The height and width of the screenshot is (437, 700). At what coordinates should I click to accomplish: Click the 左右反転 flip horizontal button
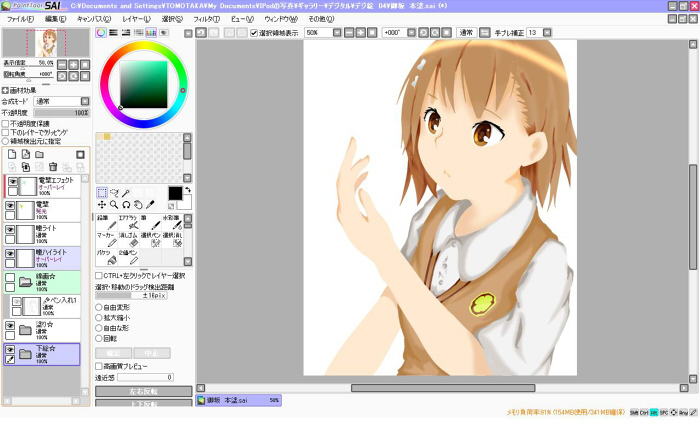click(x=143, y=391)
